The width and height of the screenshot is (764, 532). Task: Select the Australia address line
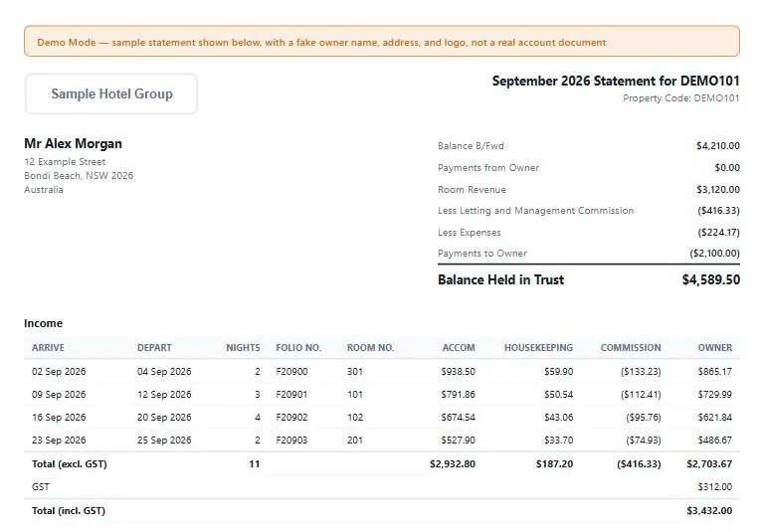pos(44,190)
